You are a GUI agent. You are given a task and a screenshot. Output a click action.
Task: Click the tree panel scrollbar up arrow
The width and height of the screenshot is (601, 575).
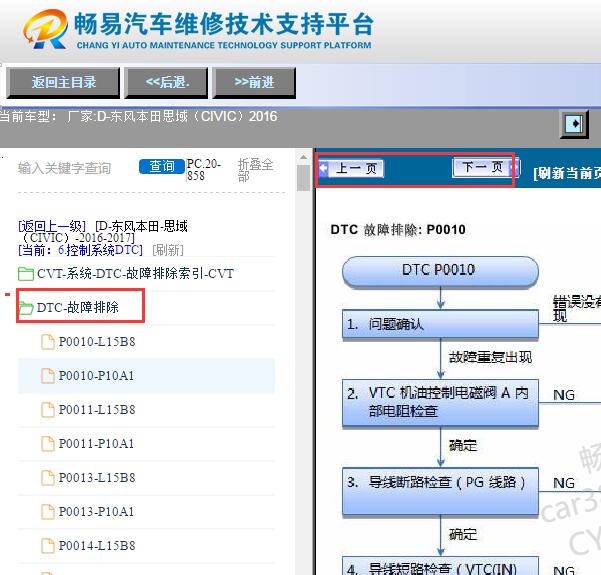[x=303, y=157]
